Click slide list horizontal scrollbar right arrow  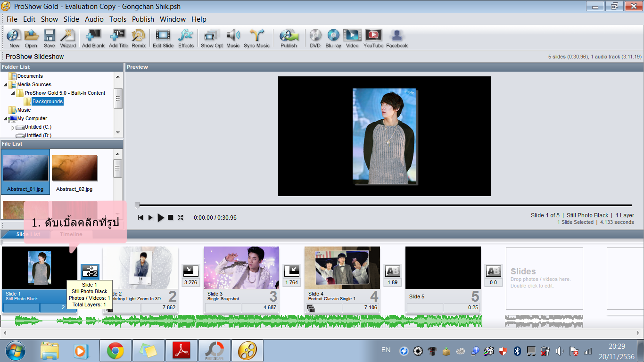click(x=640, y=333)
